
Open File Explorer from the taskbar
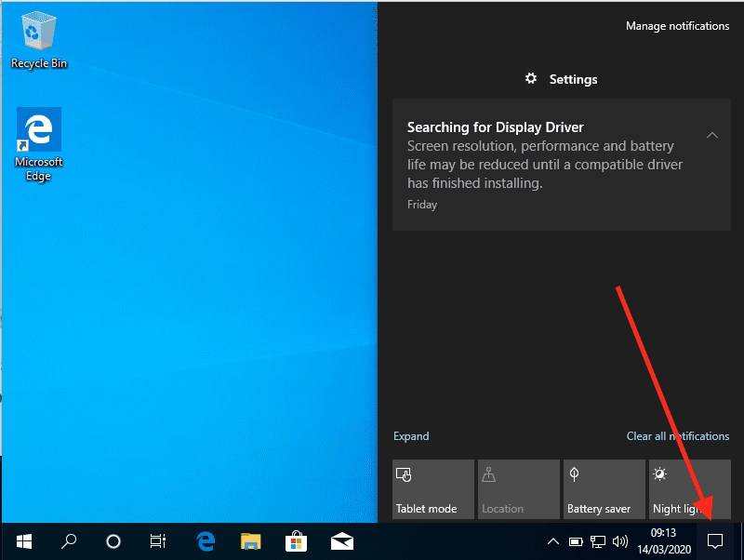(x=251, y=540)
